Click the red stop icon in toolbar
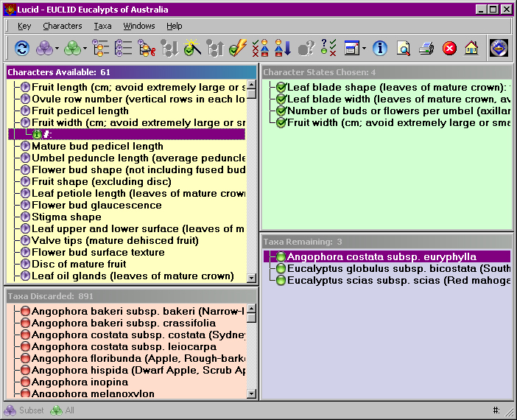 point(449,49)
